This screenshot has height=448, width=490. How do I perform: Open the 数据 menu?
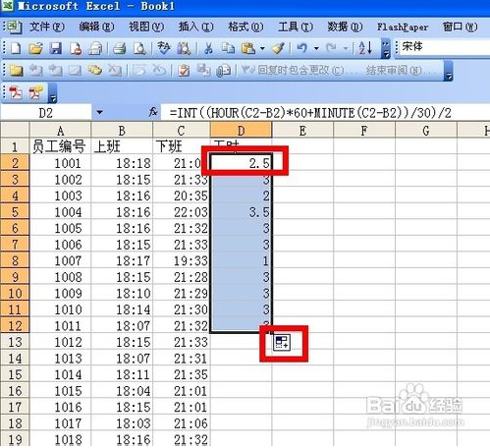[345, 27]
